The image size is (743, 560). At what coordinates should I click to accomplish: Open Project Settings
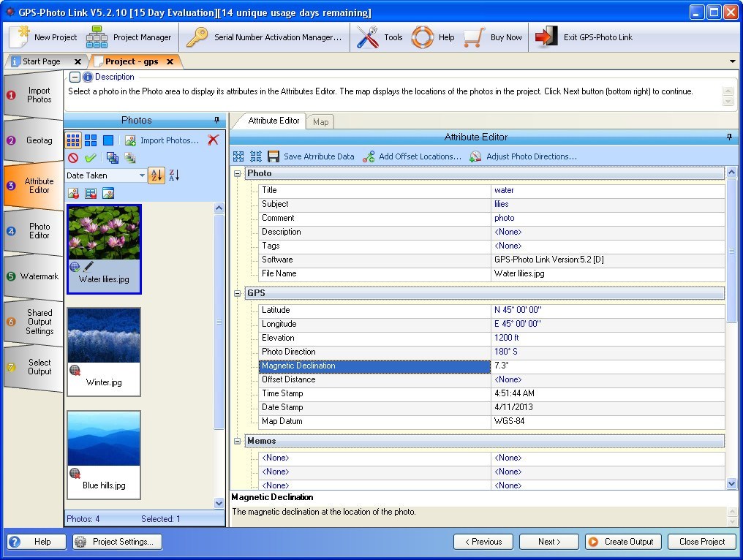(x=116, y=542)
